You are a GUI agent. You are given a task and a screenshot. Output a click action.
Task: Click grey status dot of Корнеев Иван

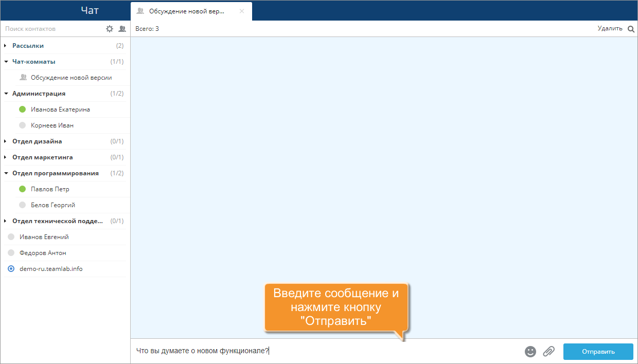point(22,125)
